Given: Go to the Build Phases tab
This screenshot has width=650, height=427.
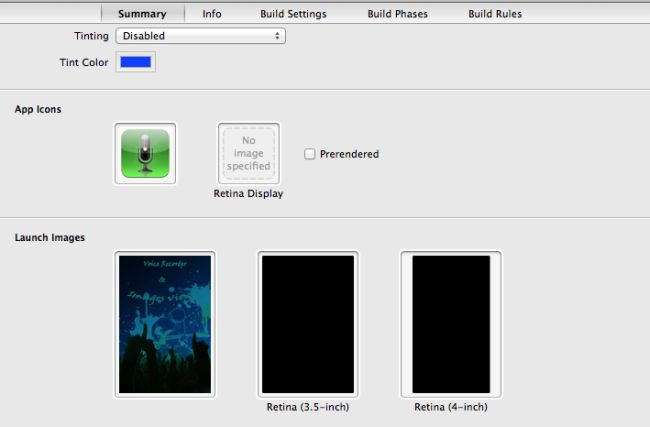Looking at the screenshot, I should click(397, 14).
